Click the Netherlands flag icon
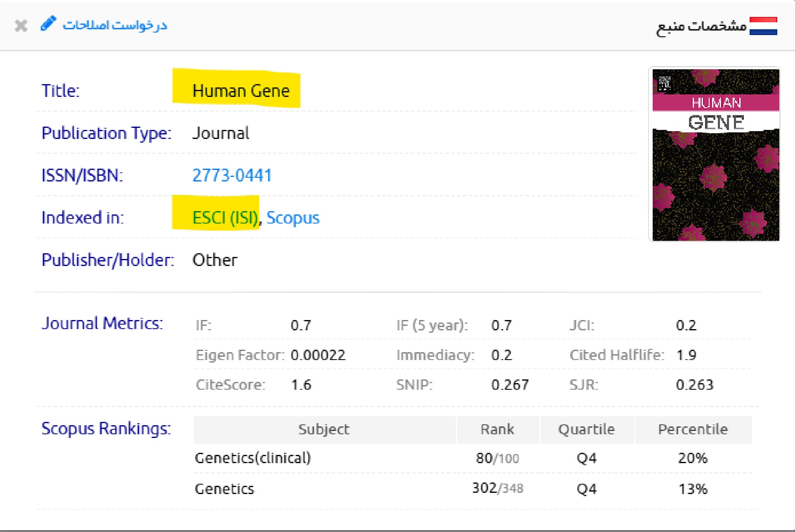This screenshot has height=532, width=795. [763, 26]
